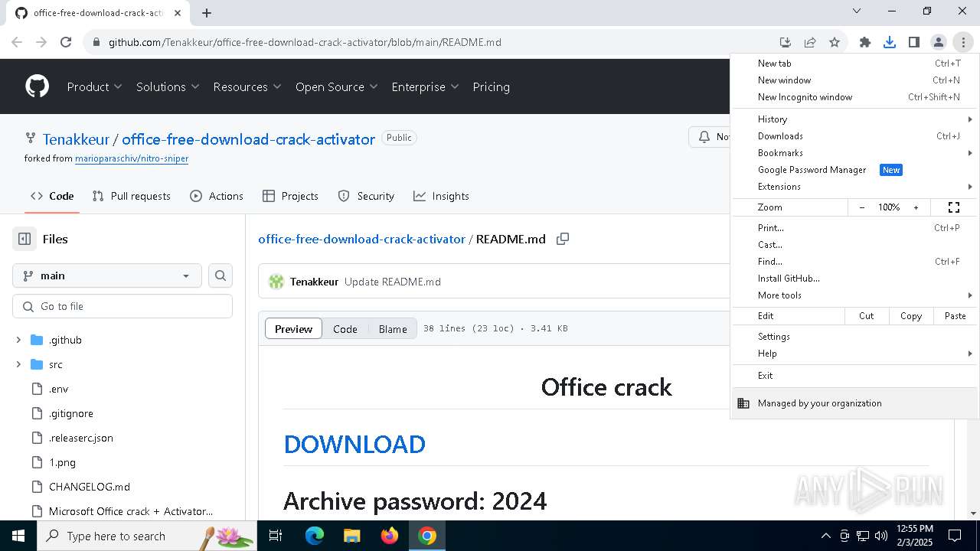Screen dimensions: 980x551
Task: Switch to Pull requests tab
Action: tap(131, 196)
